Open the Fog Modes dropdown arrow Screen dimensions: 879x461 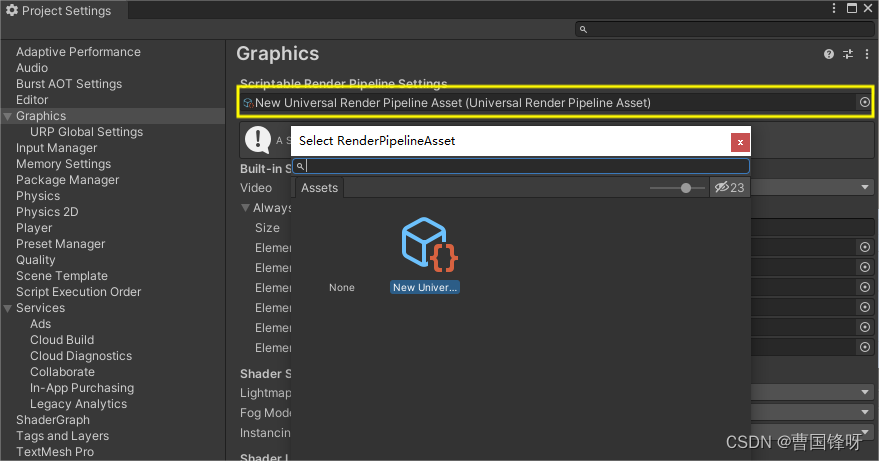click(864, 412)
